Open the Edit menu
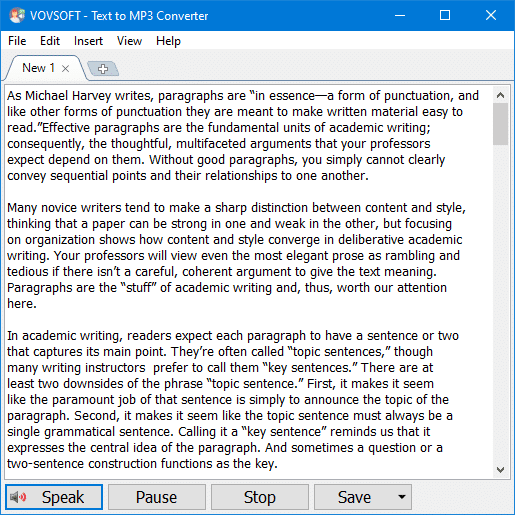The height and width of the screenshot is (515, 515). click(x=50, y=41)
